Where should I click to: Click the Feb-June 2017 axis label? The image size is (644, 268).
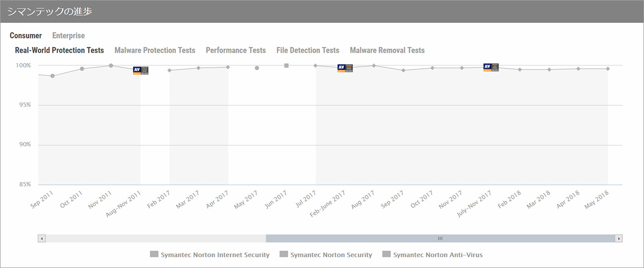(327, 203)
